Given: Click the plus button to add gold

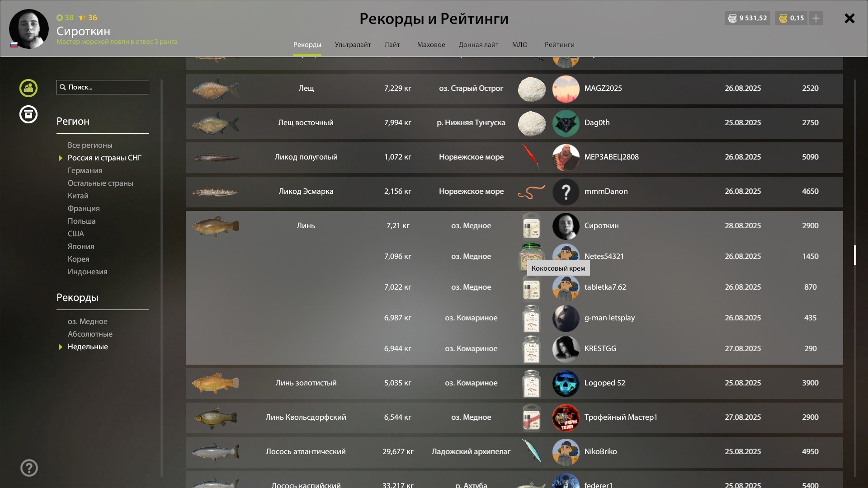Looking at the screenshot, I should click(816, 18).
